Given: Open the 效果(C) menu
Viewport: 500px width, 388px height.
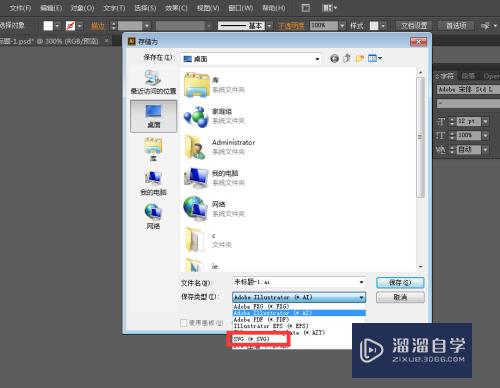Looking at the screenshot, I should coord(176,8).
